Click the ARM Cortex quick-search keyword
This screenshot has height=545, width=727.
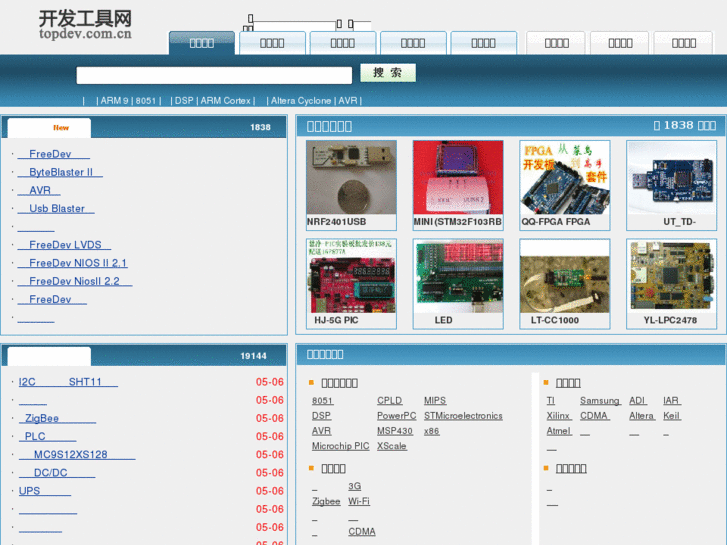225,101
